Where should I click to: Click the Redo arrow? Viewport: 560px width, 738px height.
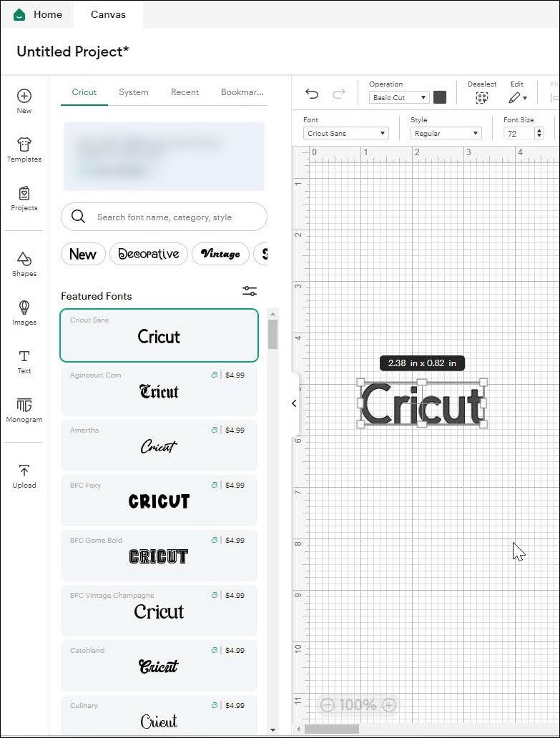click(x=339, y=93)
